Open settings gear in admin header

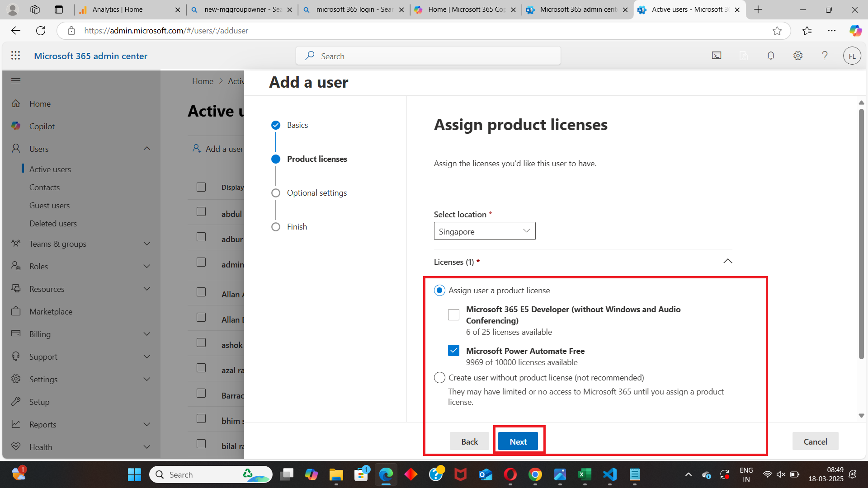tap(798, 56)
